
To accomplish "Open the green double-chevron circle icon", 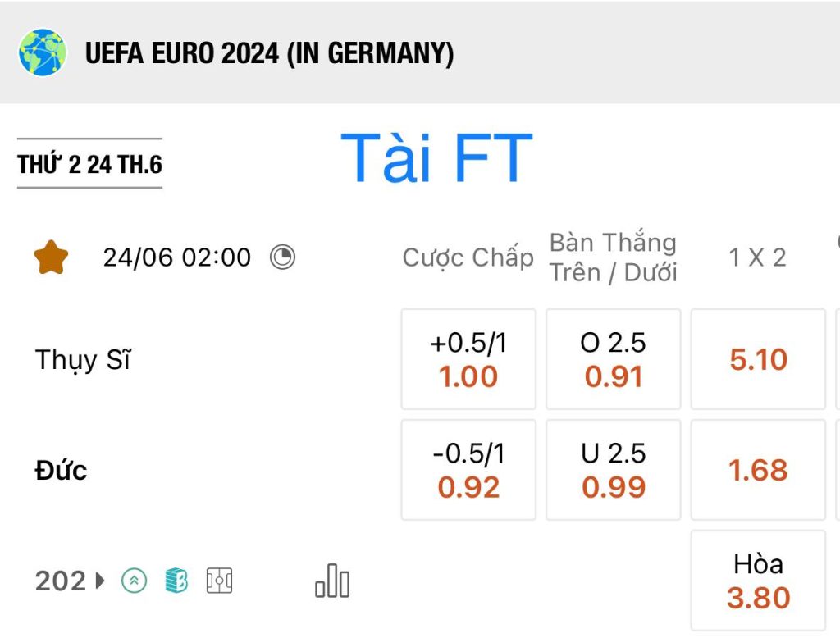I will point(134,581).
